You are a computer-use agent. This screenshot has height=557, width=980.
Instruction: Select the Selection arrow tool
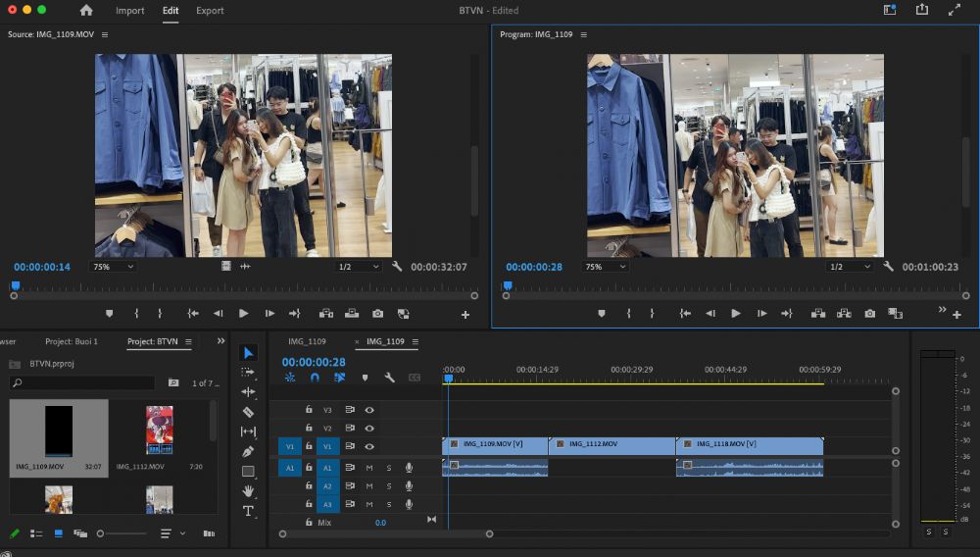coord(248,353)
